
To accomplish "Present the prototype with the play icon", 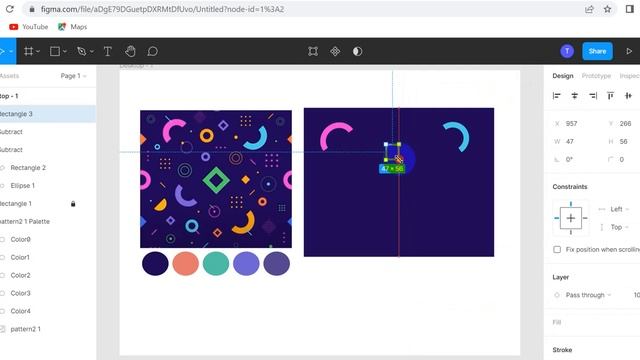I will tap(629, 51).
